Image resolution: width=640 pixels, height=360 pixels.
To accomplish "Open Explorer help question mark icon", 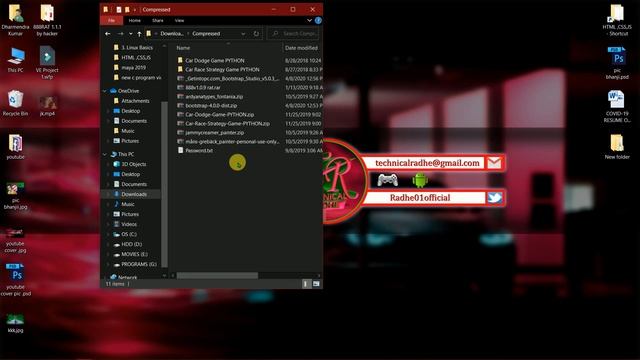I will 318,20.
